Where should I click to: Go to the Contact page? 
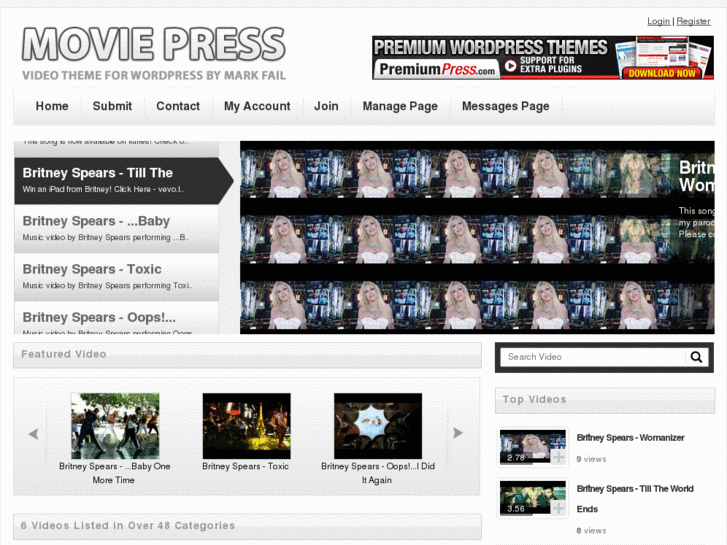[178, 106]
